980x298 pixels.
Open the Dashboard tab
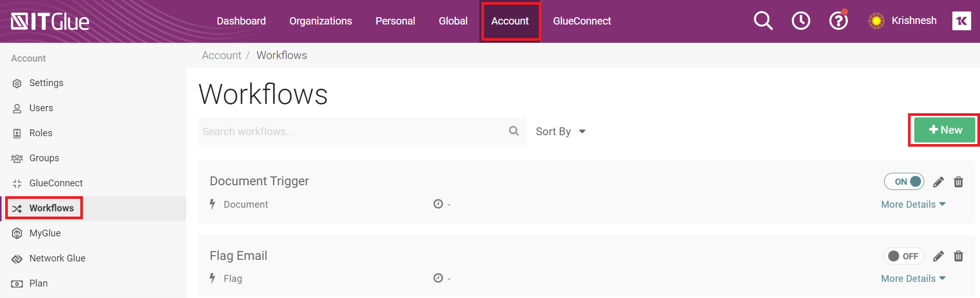(x=241, y=21)
